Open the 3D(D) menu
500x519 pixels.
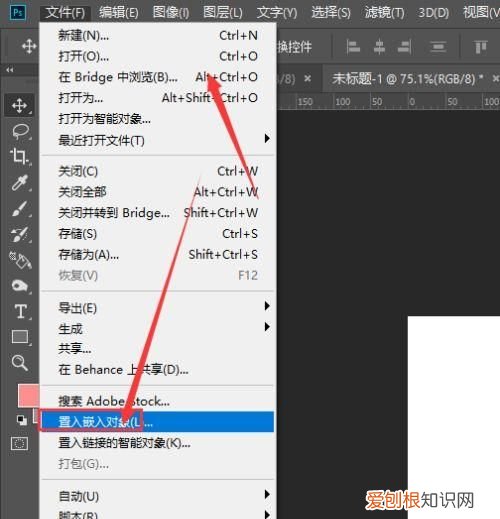[433, 13]
